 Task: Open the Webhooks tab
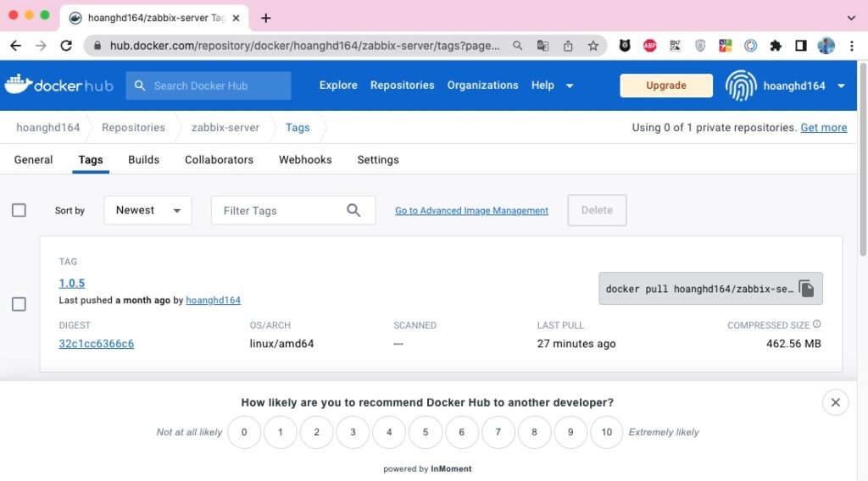(305, 160)
